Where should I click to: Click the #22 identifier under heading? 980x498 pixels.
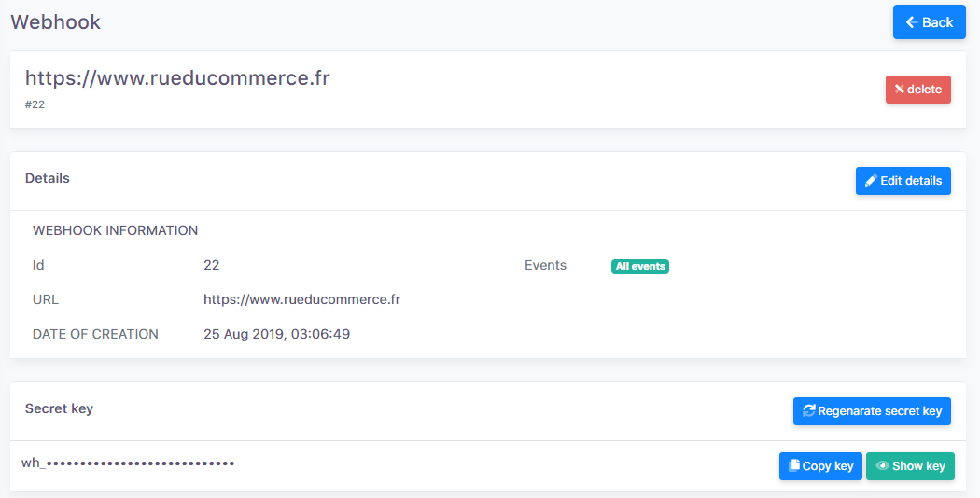coord(35,104)
